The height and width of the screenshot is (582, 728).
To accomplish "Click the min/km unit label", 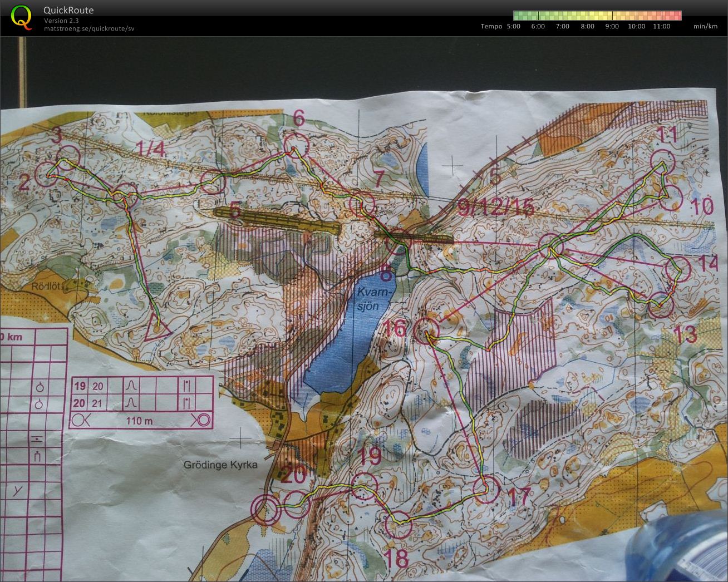I will (x=706, y=26).
